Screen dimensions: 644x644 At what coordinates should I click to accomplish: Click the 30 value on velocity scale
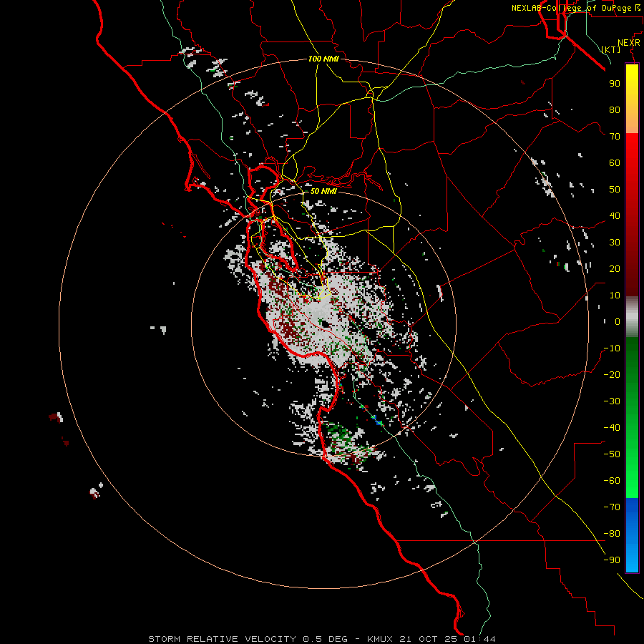pos(615,243)
